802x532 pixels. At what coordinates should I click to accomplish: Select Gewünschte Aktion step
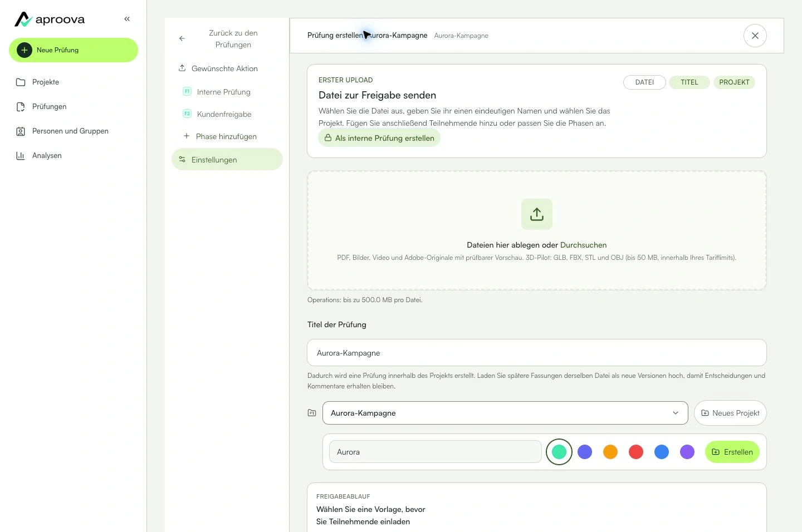(x=227, y=68)
